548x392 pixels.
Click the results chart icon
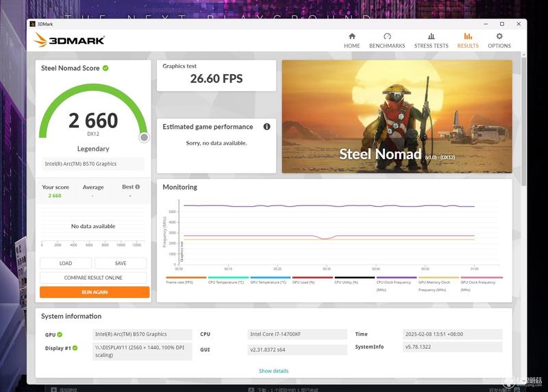(468, 36)
